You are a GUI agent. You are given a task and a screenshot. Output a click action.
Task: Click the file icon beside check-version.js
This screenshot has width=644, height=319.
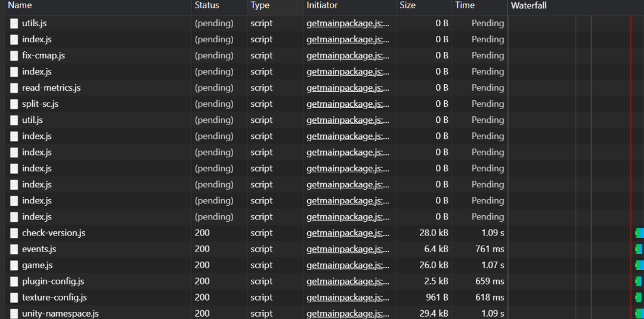click(x=14, y=233)
